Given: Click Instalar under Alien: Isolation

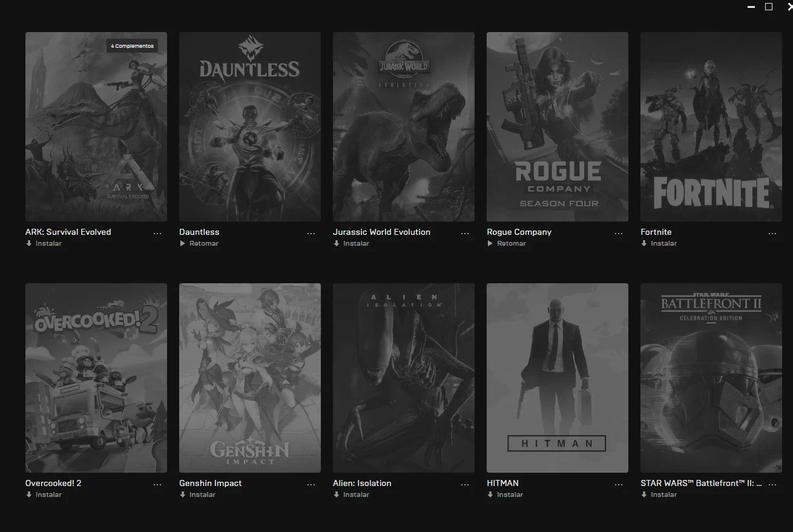Looking at the screenshot, I should [351, 494].
